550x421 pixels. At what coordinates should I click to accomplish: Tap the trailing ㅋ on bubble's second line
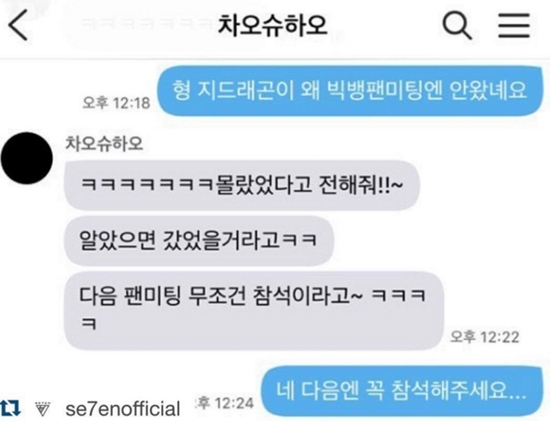89,323
